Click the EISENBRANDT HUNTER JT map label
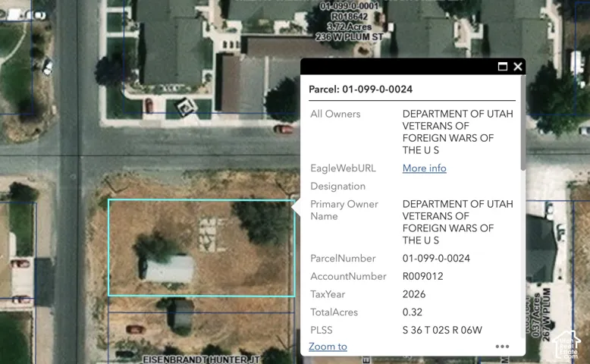The image size is (590, 364). click(201, 359)
